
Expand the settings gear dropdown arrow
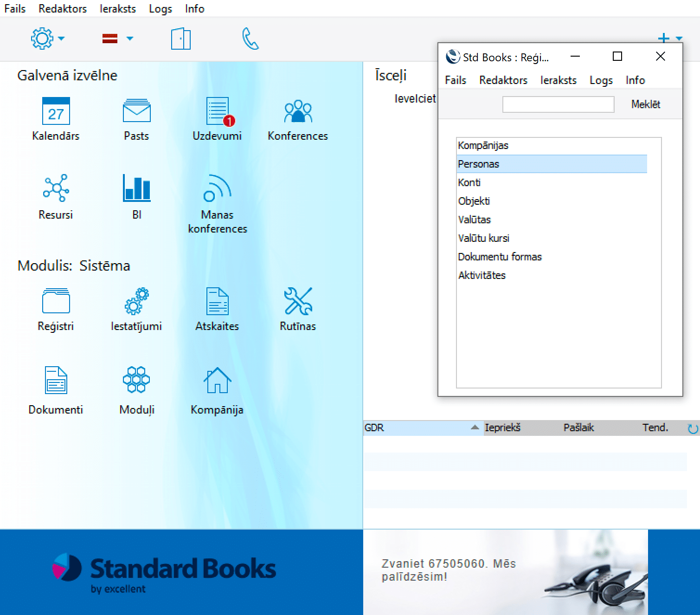click(61, 39)
